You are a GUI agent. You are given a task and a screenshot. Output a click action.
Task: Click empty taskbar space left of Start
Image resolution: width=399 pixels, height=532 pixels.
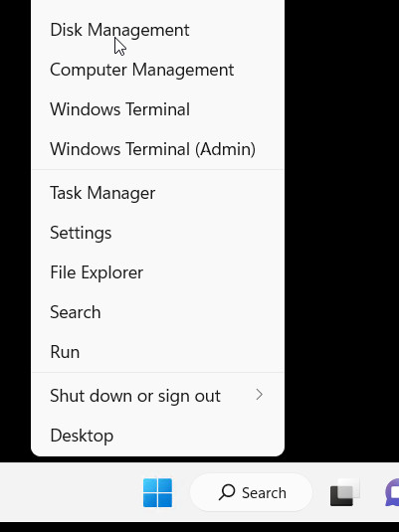68,492
